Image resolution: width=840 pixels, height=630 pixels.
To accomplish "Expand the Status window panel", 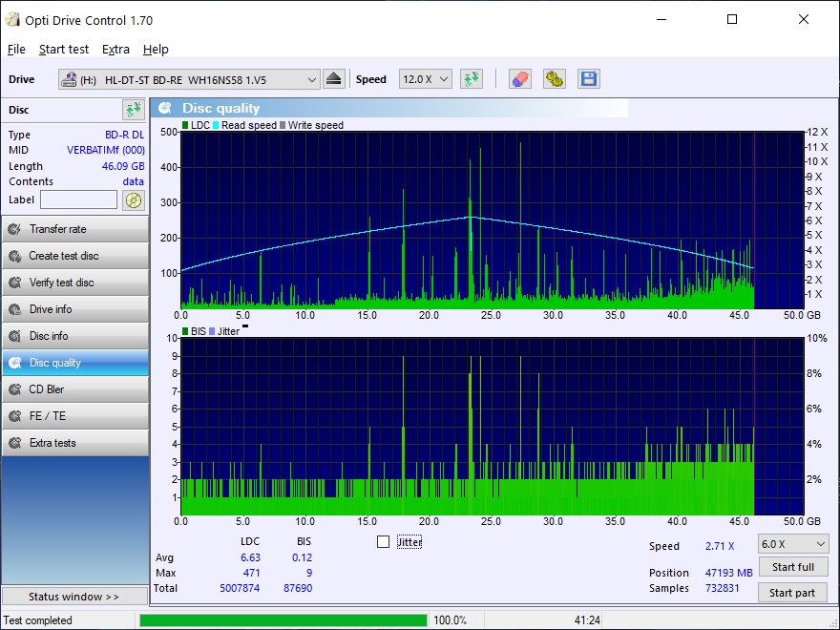I will coord(74,597).
